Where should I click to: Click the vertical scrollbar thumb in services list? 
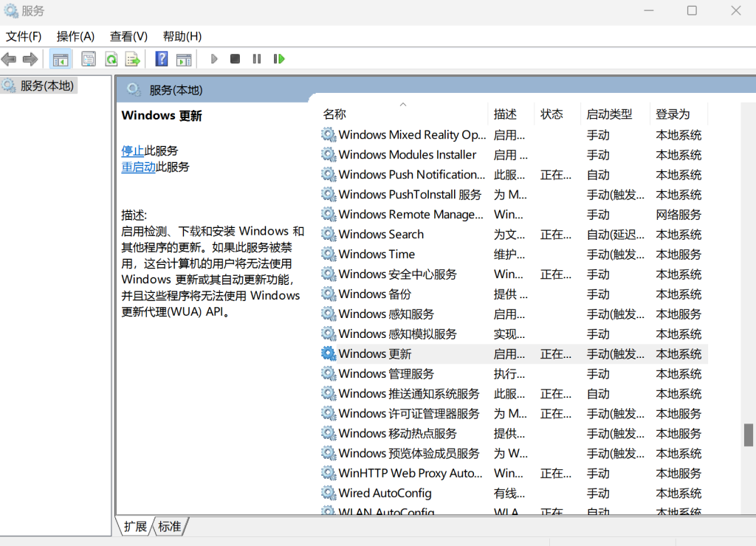point(748,435)
